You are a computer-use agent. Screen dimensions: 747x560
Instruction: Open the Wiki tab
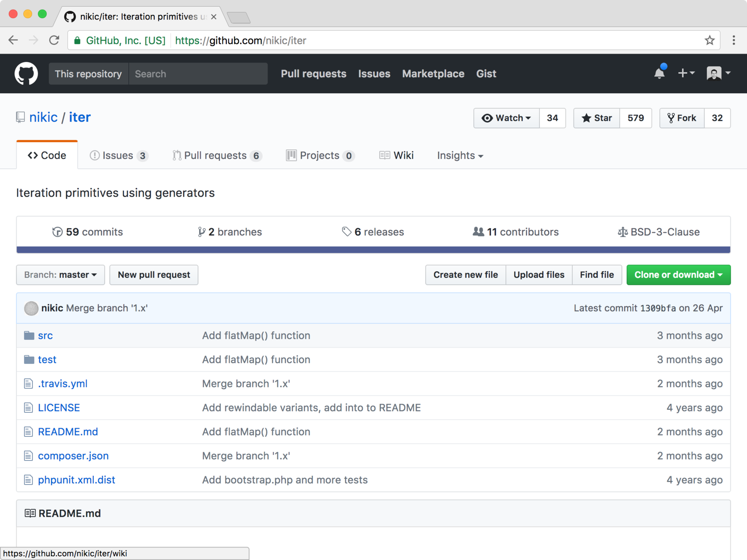point(396,156)
